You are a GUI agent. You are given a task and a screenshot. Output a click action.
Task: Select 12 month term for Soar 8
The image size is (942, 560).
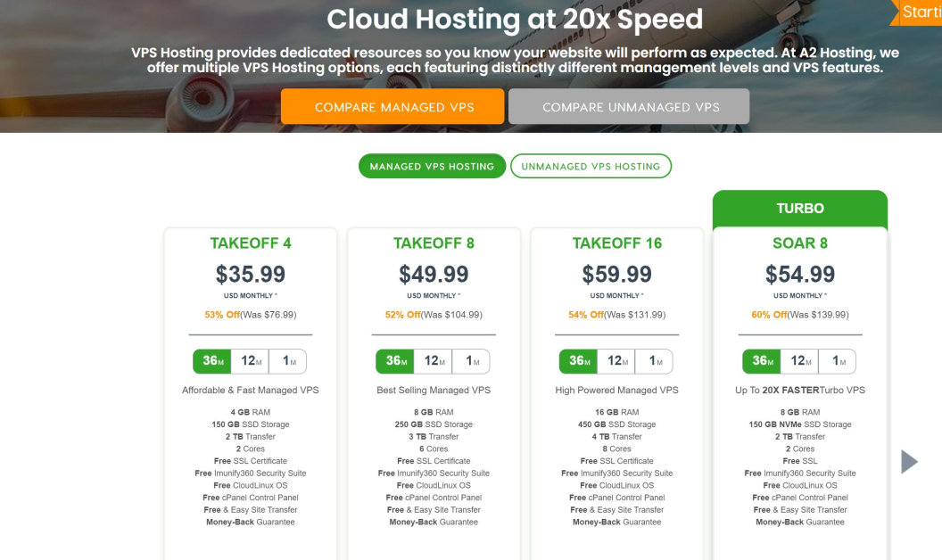[799, 361]
